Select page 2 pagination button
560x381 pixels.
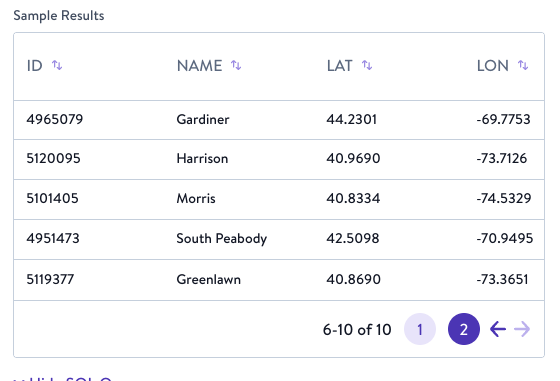(464, 329)
